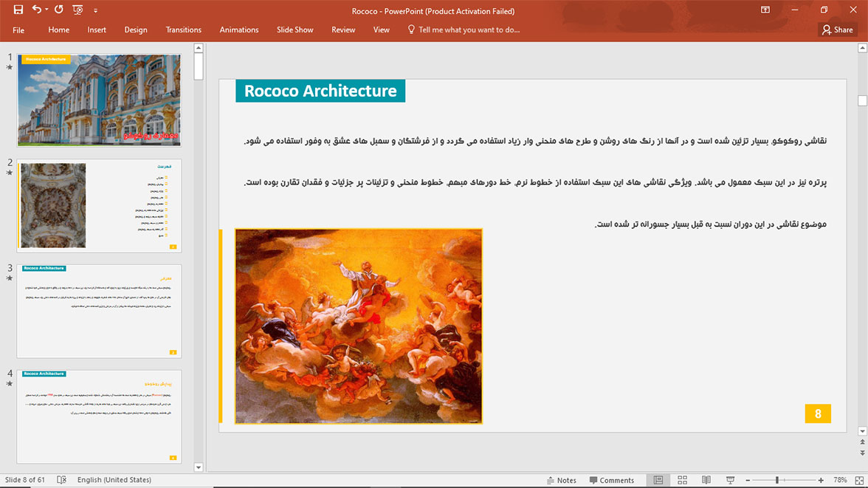Open the File menu
Viewport: 868px width, 488px height.
click(18, 30)
